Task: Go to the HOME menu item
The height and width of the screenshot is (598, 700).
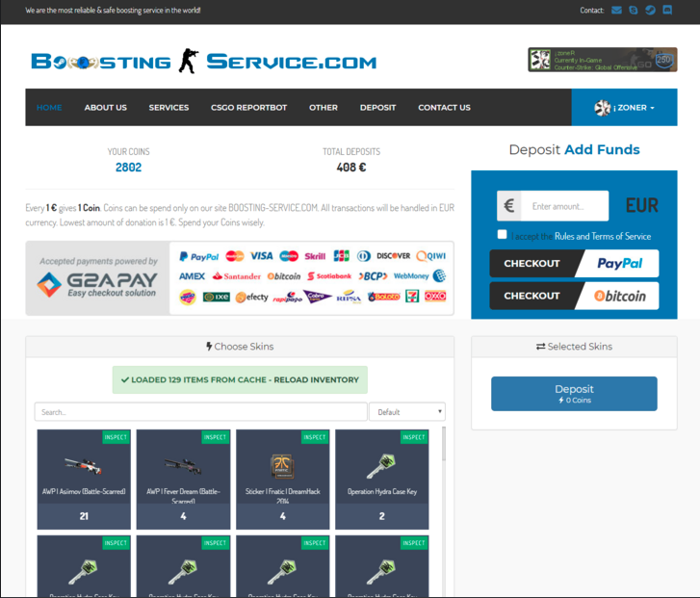Action: [x=49, y=107]
